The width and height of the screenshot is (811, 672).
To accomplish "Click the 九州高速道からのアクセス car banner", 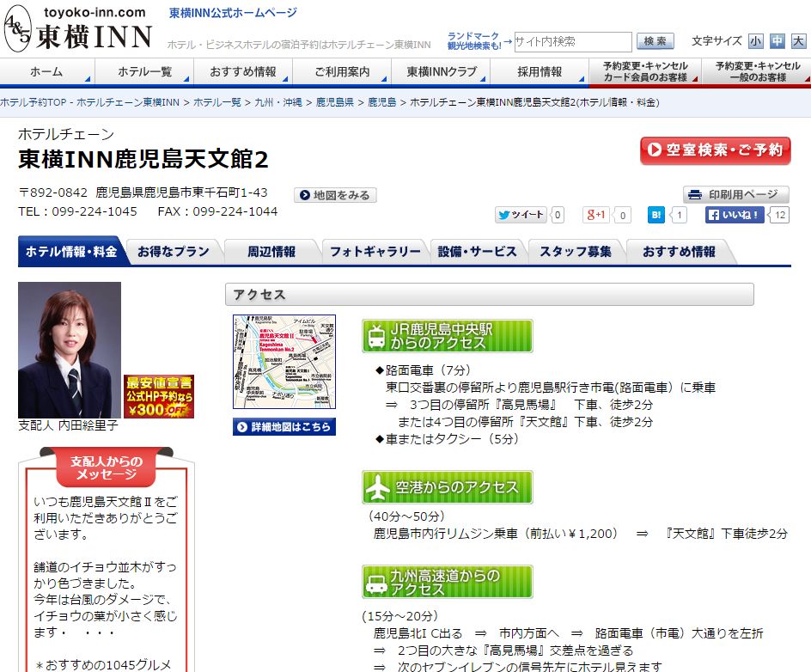I will [448, 582].
